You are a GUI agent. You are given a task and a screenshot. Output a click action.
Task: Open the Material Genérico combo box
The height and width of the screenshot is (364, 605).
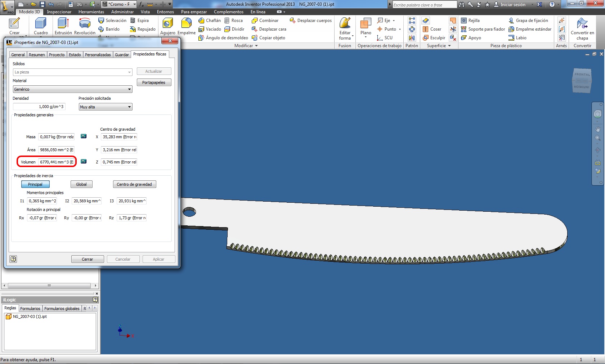point(72,89)
